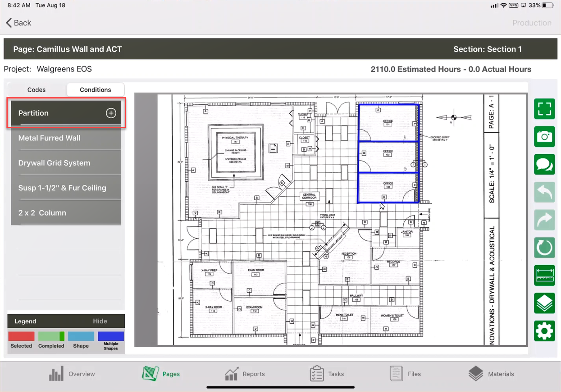Open the camera capture tool
561x392 pixels.
(x=544, y=136)
